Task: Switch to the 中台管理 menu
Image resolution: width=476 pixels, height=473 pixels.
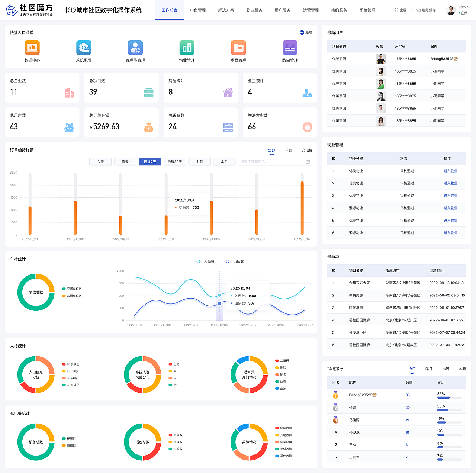Action: click(198, 10)
